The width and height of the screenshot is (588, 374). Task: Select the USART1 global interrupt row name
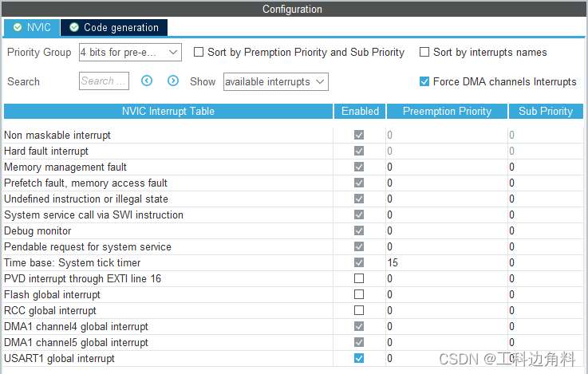59,359
